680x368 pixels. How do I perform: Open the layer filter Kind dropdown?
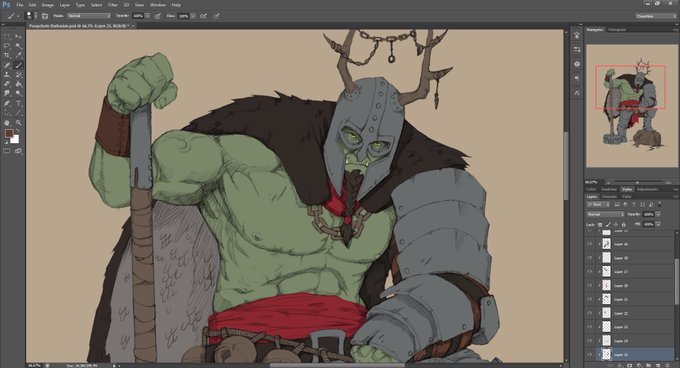[598, 204]
